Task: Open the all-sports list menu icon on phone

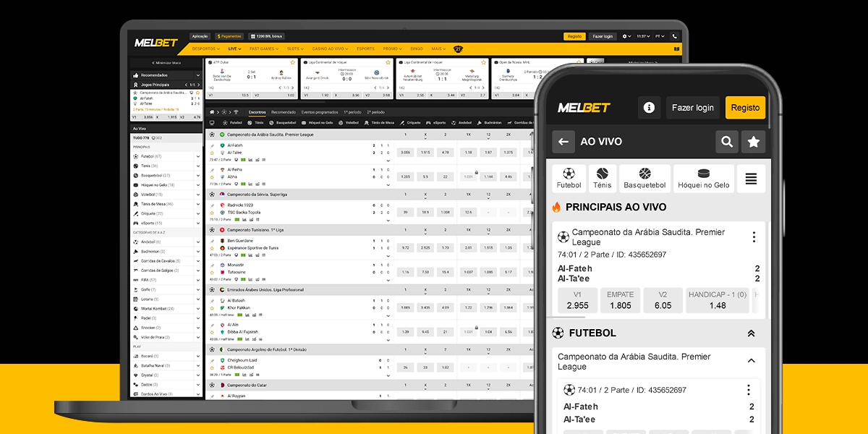Action: click(751, 179)
